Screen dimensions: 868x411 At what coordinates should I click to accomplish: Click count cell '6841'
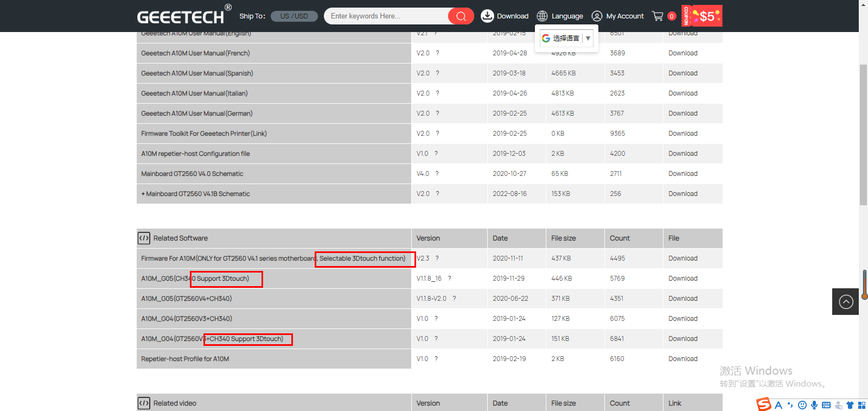(617, 339)
